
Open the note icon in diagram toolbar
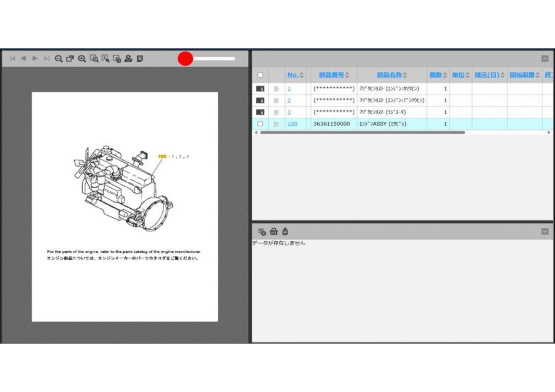click(140, 59)
